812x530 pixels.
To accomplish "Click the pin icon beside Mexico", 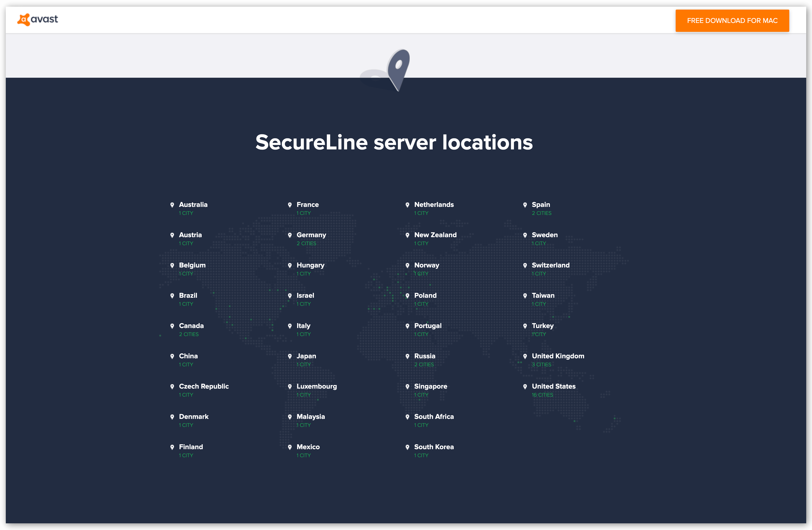I will coord(290,447).
